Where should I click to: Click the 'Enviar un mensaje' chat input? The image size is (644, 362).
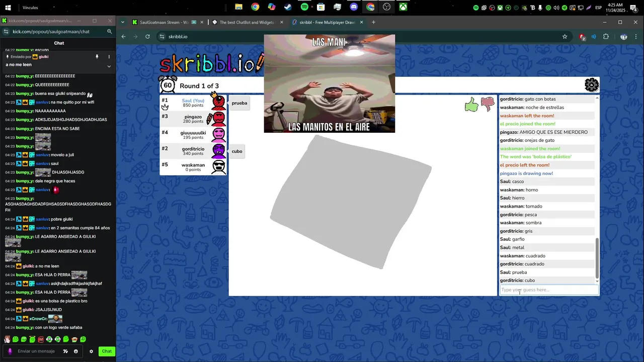(36, 351)
